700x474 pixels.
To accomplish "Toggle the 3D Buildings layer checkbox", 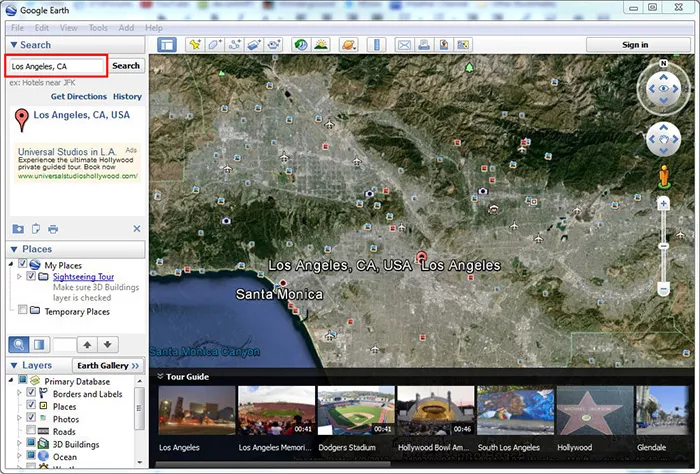I will pyautogui.click(x=31, y=442).
